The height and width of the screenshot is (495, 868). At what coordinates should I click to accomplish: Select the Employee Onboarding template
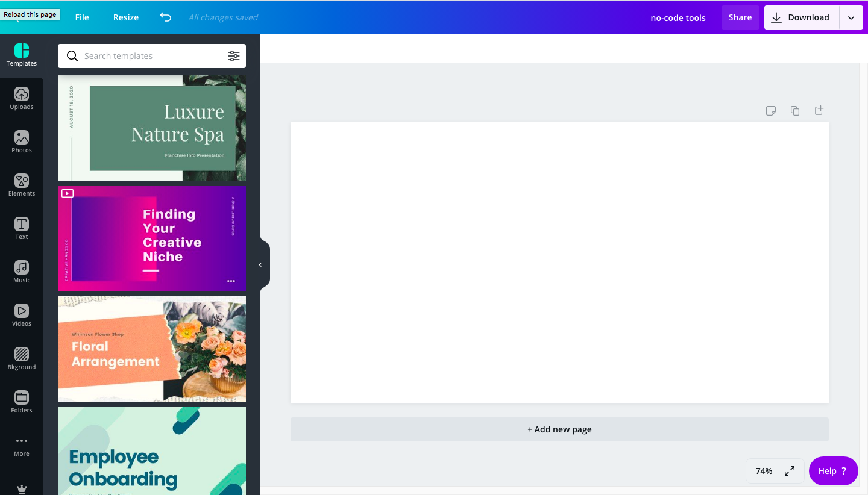[152, 451]
